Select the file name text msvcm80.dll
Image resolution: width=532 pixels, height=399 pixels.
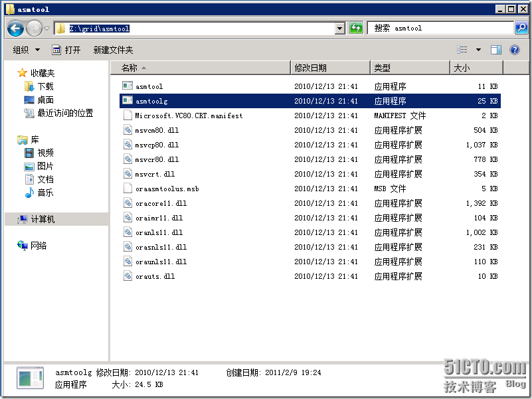point(157,130)
